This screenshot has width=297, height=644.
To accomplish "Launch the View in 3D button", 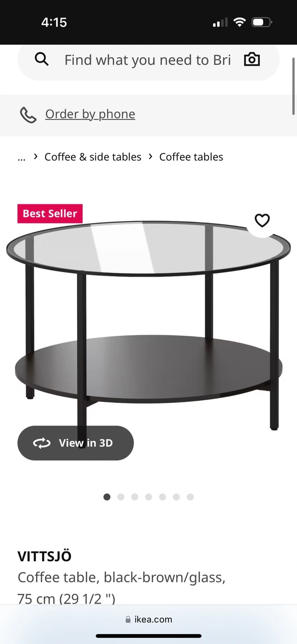I will (75, 443).
